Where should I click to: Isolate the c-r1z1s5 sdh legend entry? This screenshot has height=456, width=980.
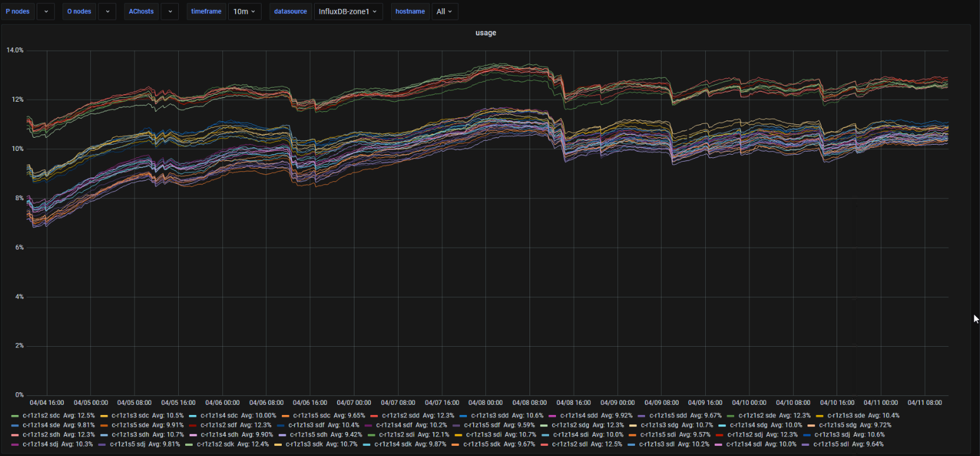[x=308, y=435]
